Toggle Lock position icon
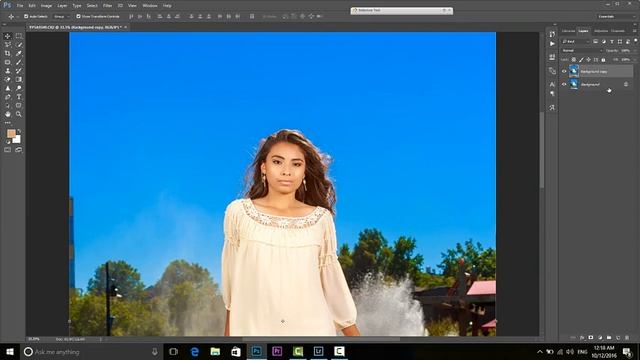Viewport: 640px width, 360px height. tap(589, 60)
